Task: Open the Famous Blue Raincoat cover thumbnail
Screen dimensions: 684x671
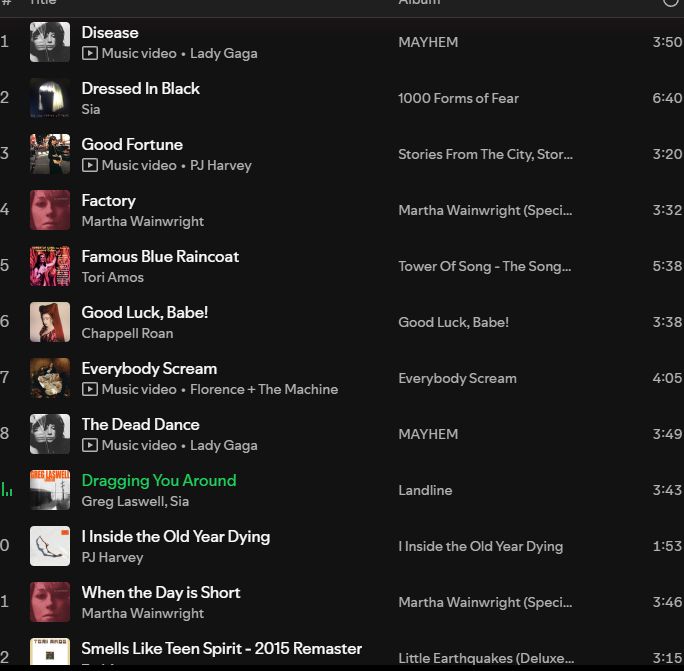Action: 50,266
